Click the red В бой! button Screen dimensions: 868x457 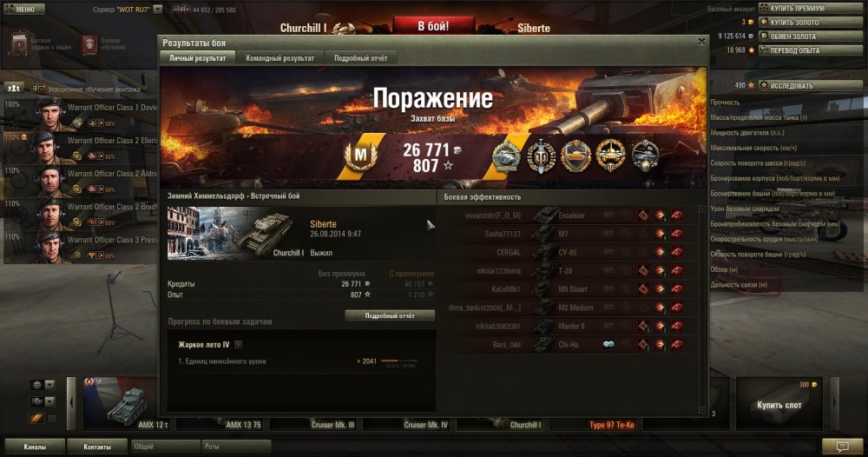[x=433, y=26]
